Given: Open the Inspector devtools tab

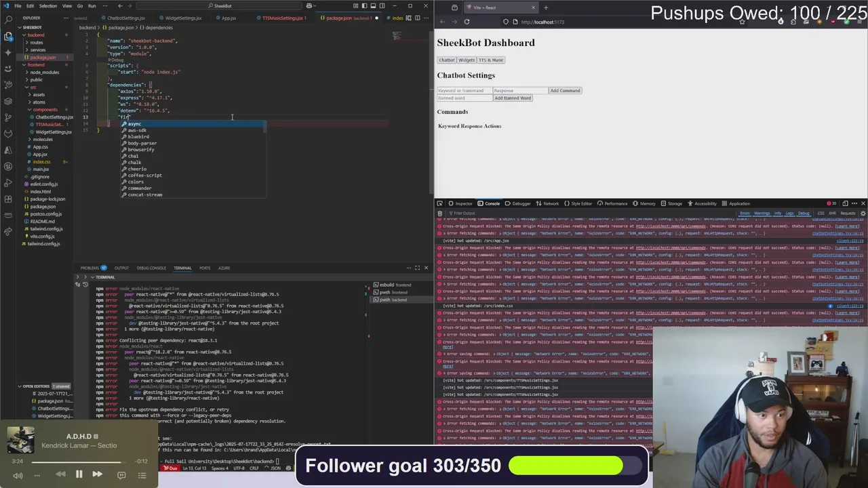Looking at the screenshot, I should point(460,203).
